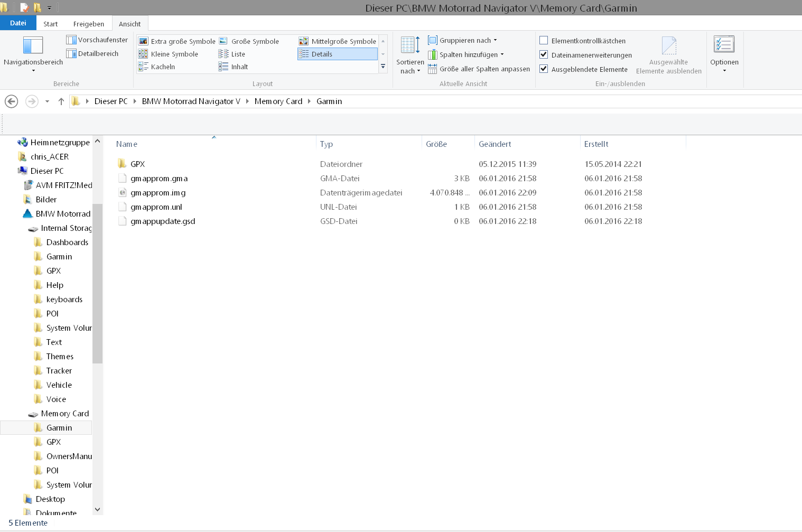This screenshot has width=802, height=532.
Task: Click the navigation pane vertical scrollbar
Action: (x=97, y=284)
